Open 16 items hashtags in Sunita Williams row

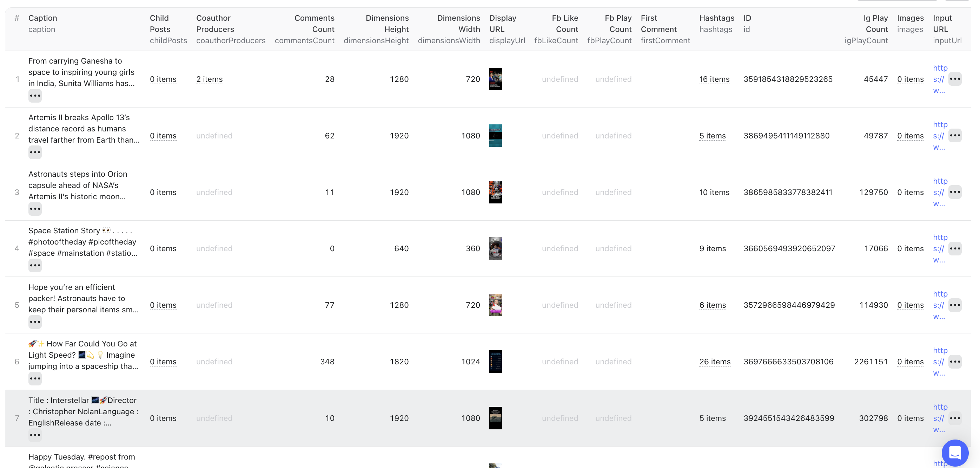click(x=714, y=79)
